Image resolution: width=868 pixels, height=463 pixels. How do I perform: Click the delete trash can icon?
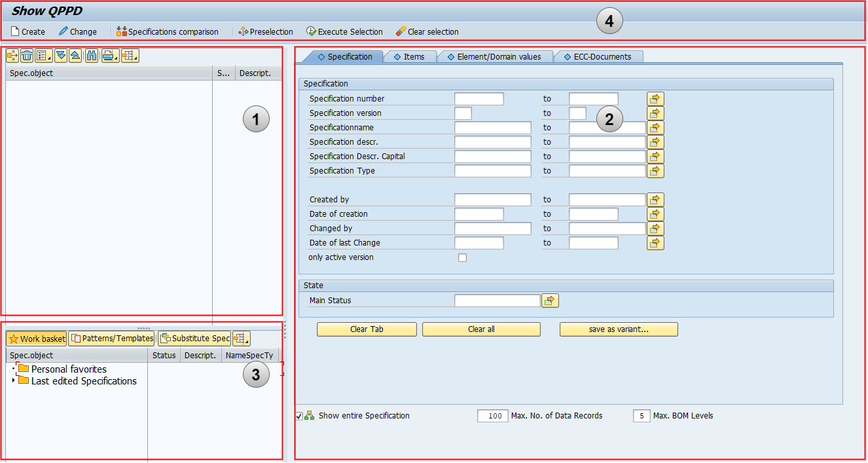27,56
